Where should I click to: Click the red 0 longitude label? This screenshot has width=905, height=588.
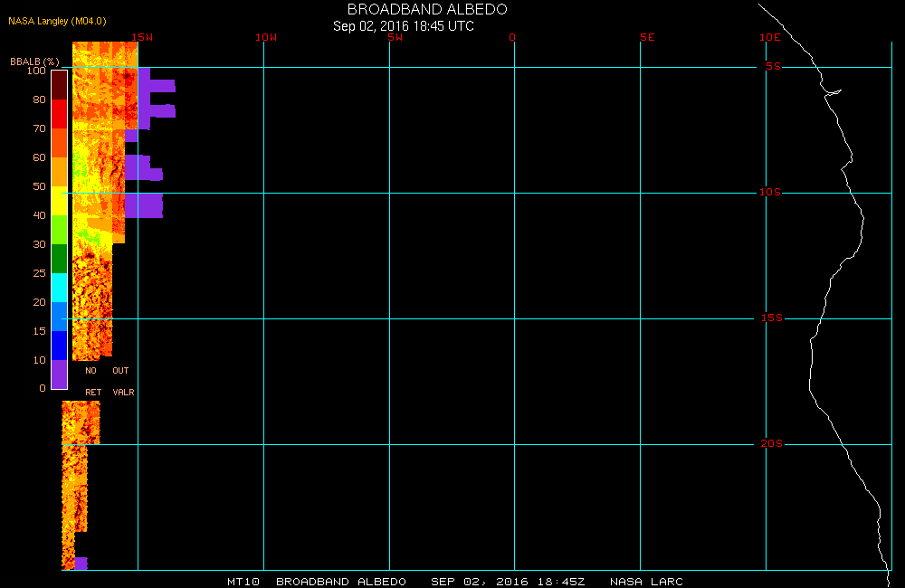pyautogui.click(x=512, y=37)
